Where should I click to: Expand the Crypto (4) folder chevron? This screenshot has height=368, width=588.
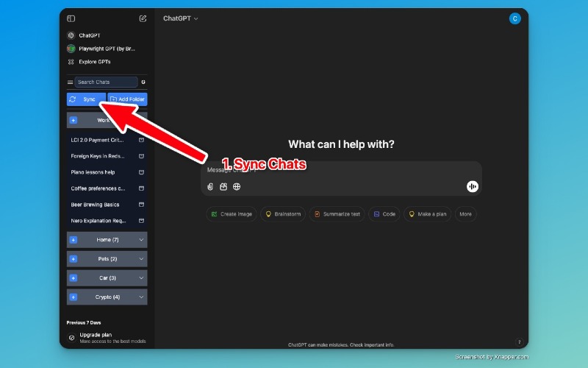141,297
